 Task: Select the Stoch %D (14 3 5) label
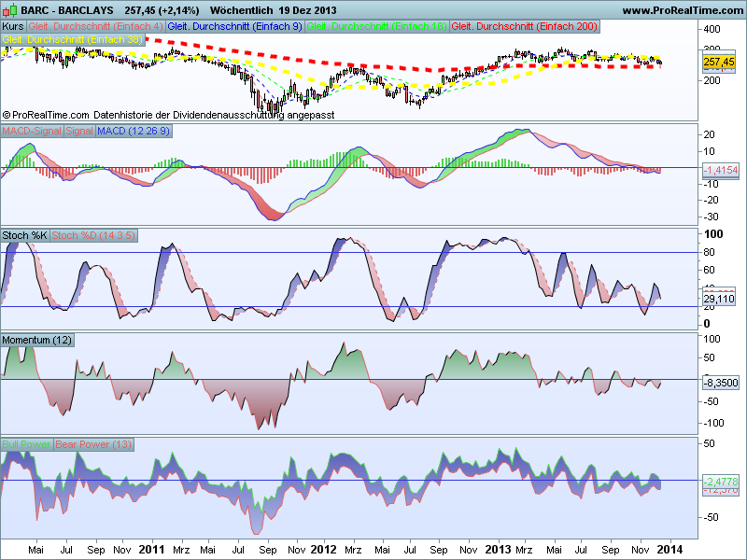(x=93, y=235)
